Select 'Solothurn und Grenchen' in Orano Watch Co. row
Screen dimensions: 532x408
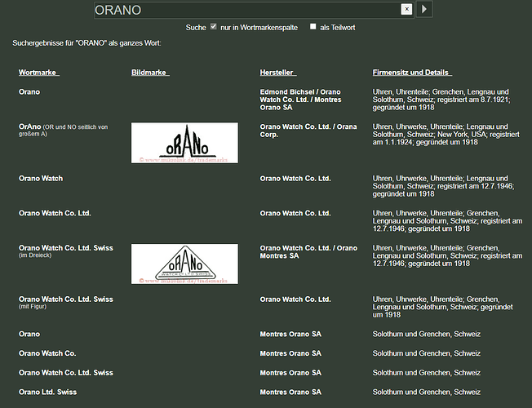tap(427, 353)
